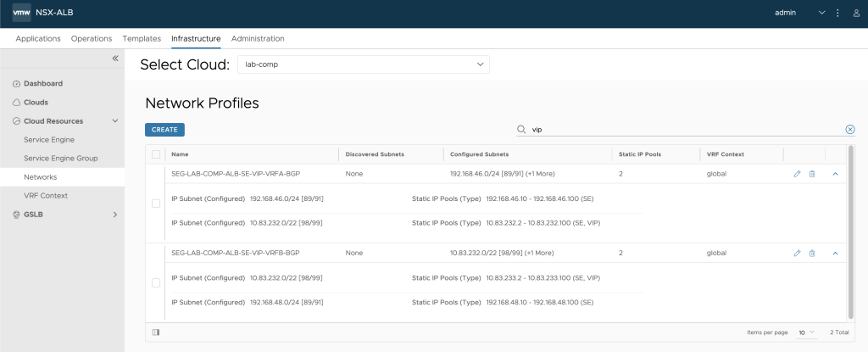Collapse the Cloud Resources section
Viewport: 868px width, 352px height.
[115, 120]
